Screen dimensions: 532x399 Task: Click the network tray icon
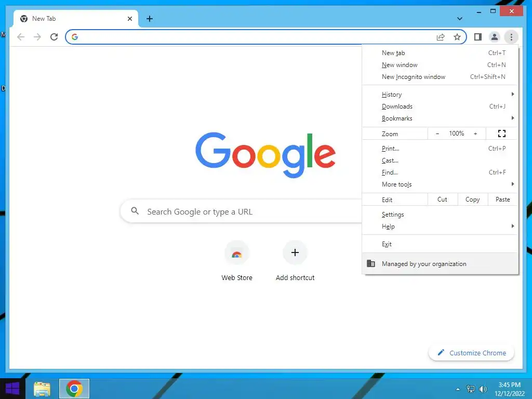click(471, 389)
